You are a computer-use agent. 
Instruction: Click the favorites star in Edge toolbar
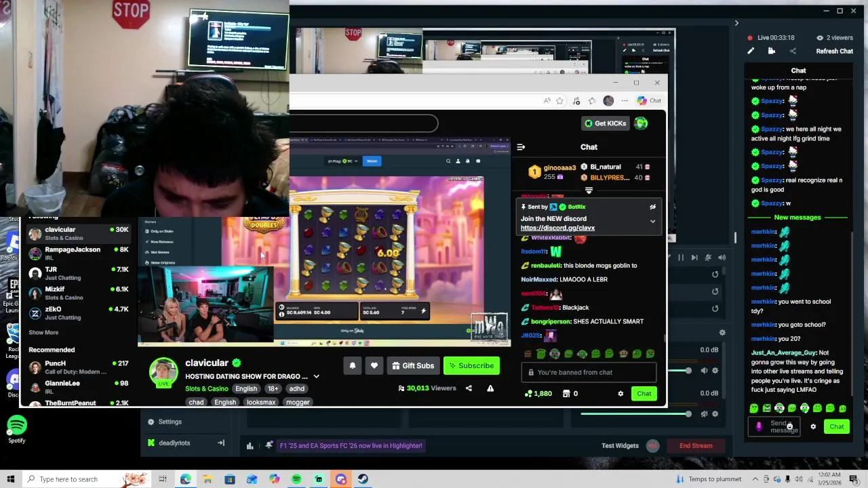559,101
